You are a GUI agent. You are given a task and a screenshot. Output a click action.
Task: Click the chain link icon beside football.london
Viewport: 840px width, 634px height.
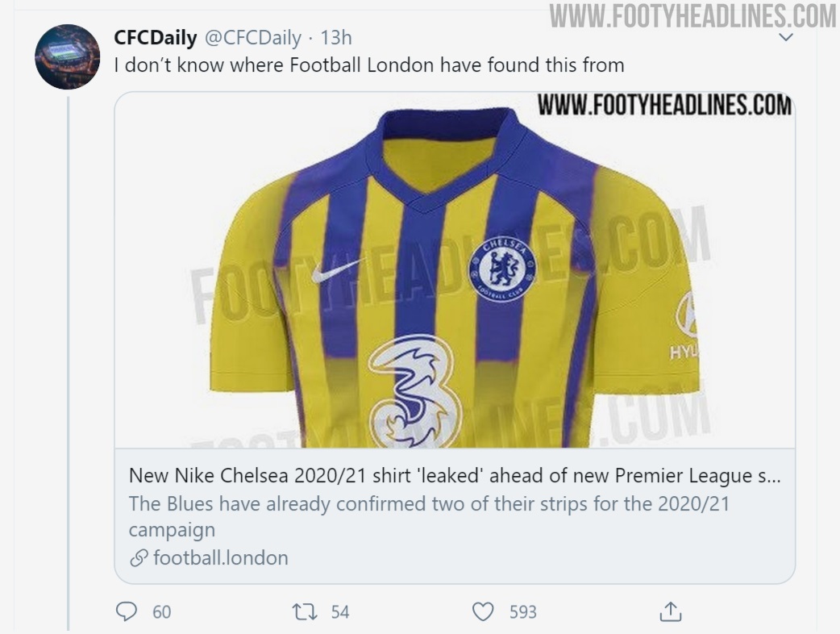[139, 557]
